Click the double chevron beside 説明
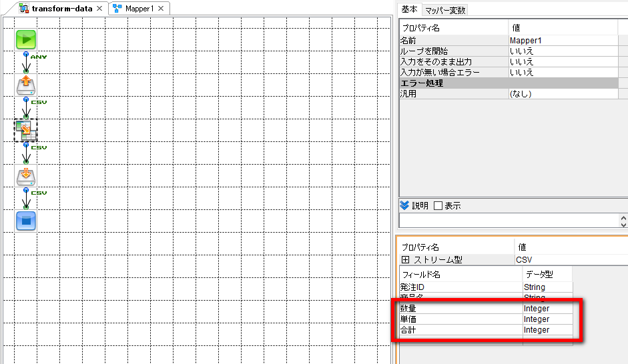This screenshot has width=628, height=364. click(x=404, y=205)
